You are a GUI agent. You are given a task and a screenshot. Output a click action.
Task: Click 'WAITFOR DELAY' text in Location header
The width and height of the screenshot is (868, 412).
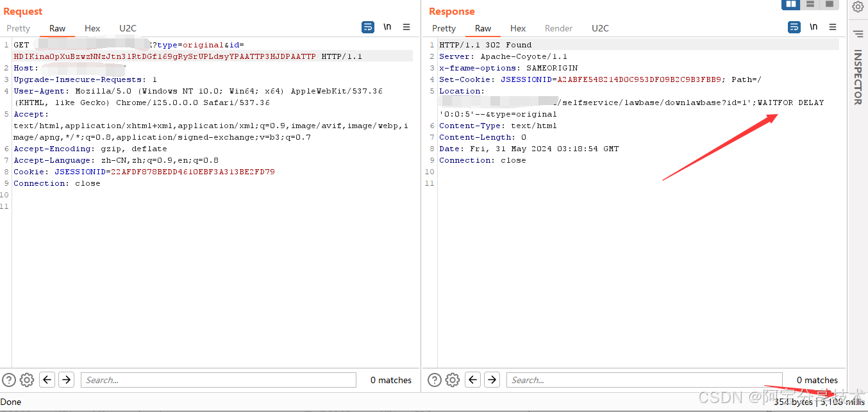[x=790, y=103]
